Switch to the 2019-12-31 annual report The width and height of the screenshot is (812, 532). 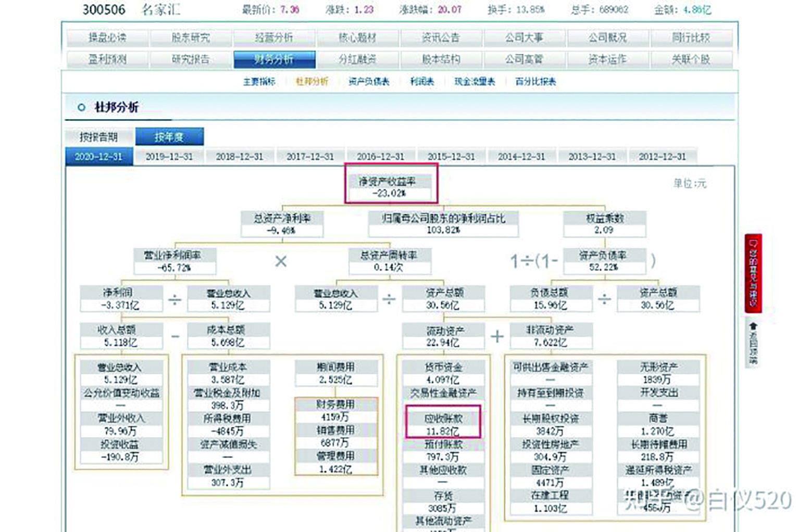(168, 156)
